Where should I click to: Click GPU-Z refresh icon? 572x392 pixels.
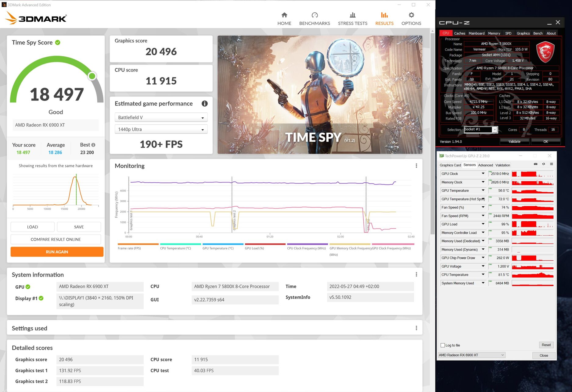(x=543, y=164)
